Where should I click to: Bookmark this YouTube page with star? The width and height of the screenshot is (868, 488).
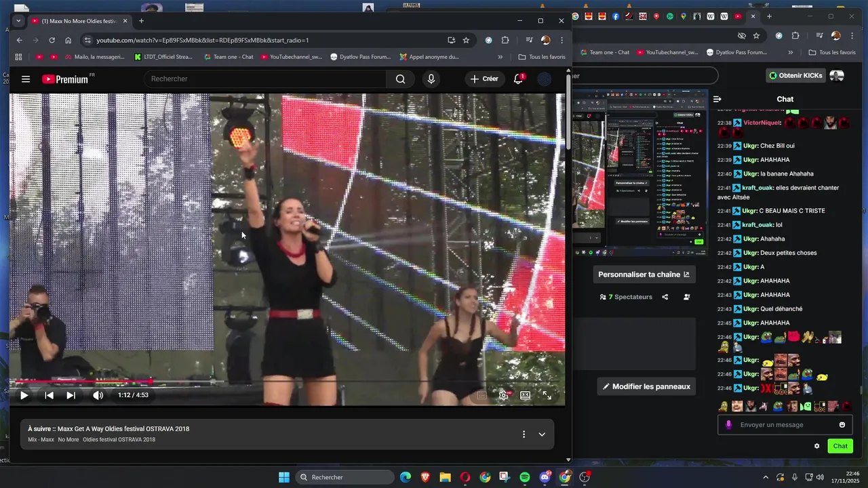point(466,40)
